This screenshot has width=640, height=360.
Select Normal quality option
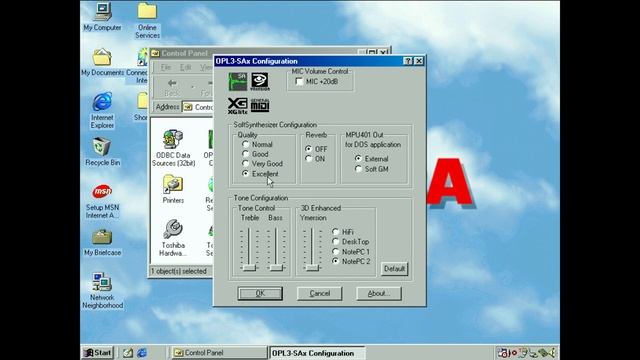245,144
